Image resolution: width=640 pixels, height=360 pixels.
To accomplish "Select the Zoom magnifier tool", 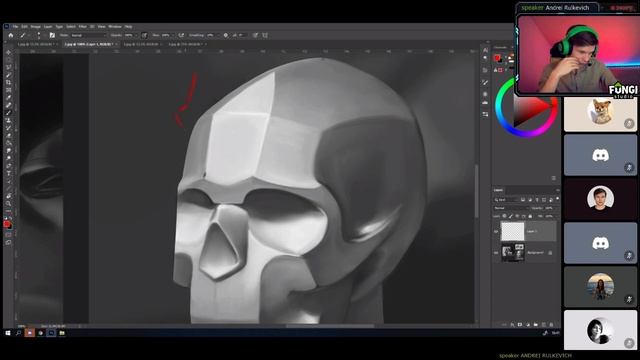I will [8, 204].
